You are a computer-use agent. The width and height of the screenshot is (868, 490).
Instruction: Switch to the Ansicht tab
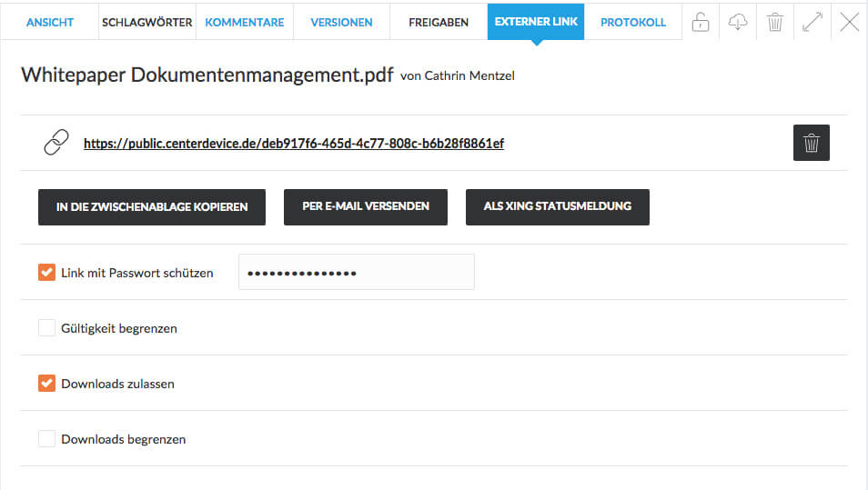point(50,22)
